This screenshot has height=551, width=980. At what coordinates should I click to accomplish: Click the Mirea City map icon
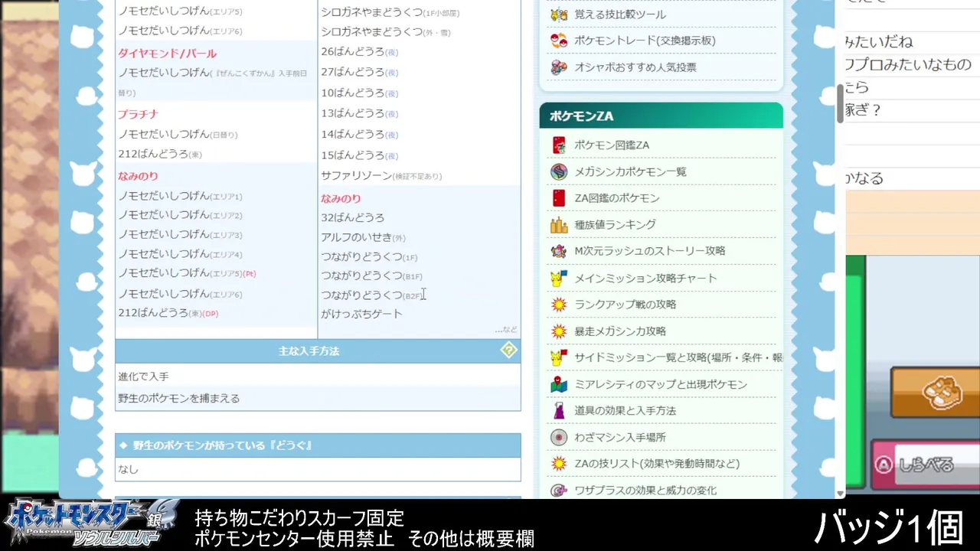point(559,384)
